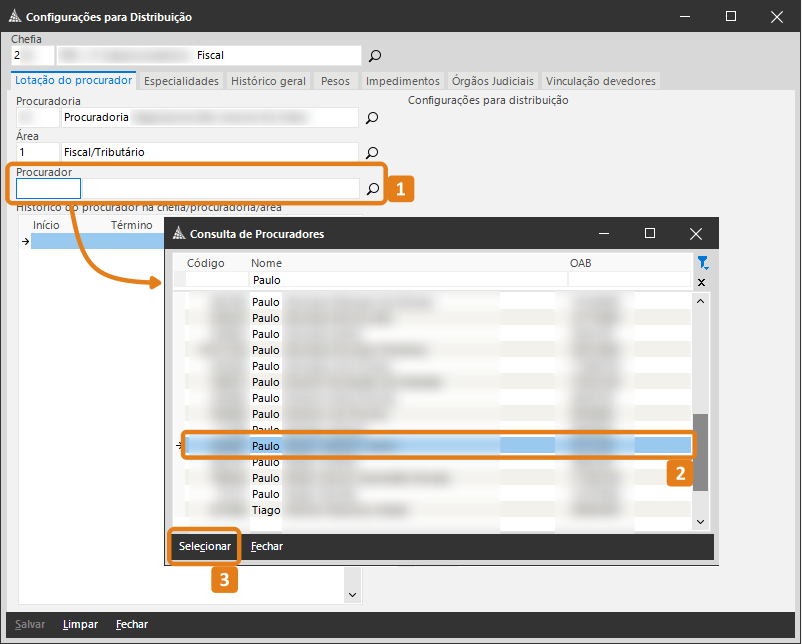The image size is (802, 644).
Task: Click the search magnifier beside the Chefia field
Action: pos(375,56)
